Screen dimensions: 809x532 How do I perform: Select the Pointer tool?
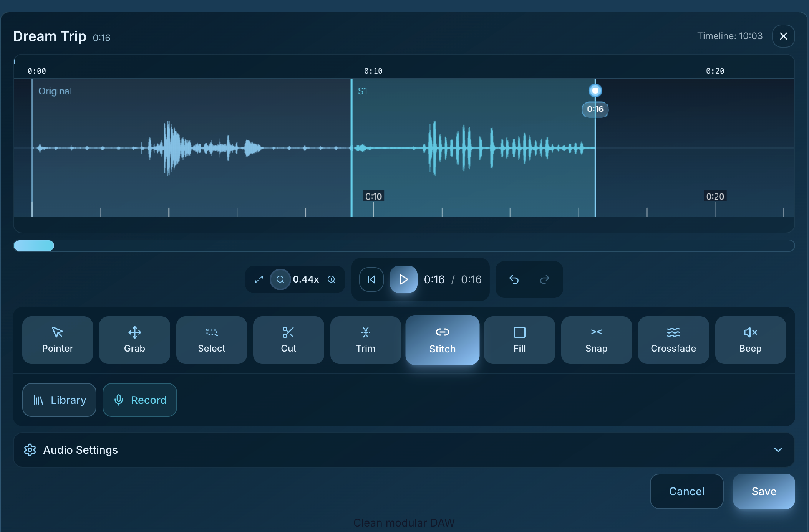pos(57,340)
